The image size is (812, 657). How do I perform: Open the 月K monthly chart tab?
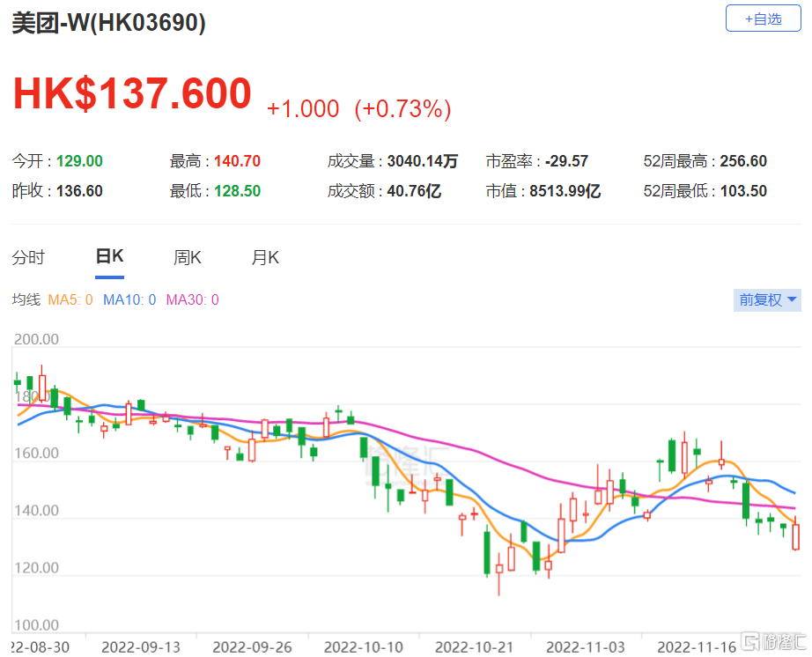point(264,257)
